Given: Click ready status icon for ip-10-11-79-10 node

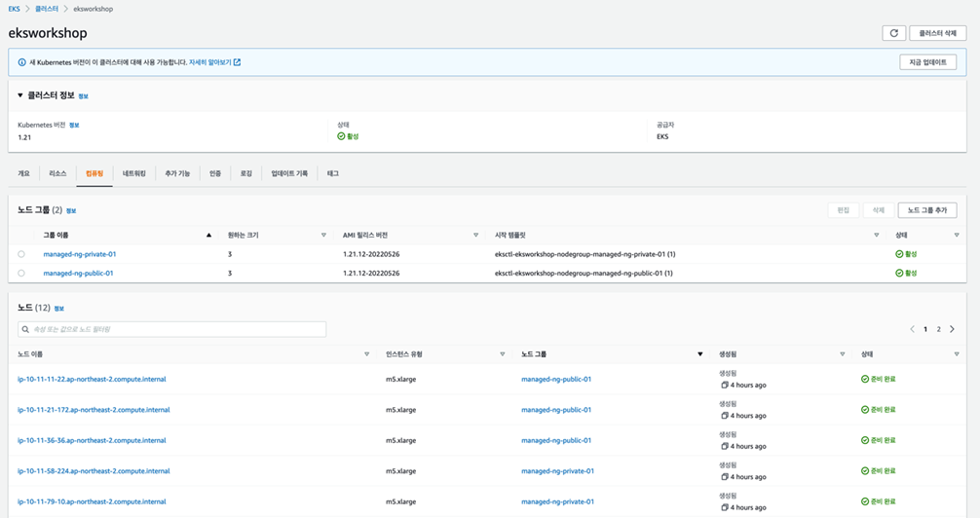Looking at the screenshot, I should point(865,501).
